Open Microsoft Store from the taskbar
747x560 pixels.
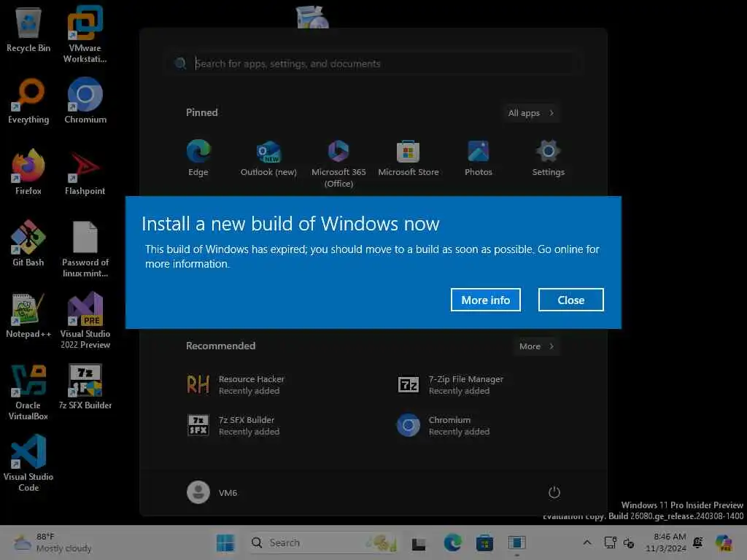[484, 542]
